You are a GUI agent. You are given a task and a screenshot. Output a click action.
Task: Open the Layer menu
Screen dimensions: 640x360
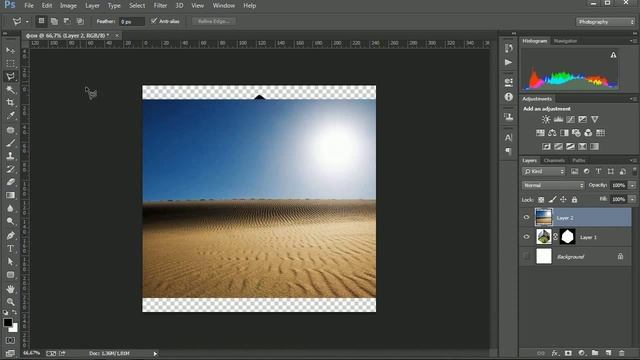coord(92,6)
